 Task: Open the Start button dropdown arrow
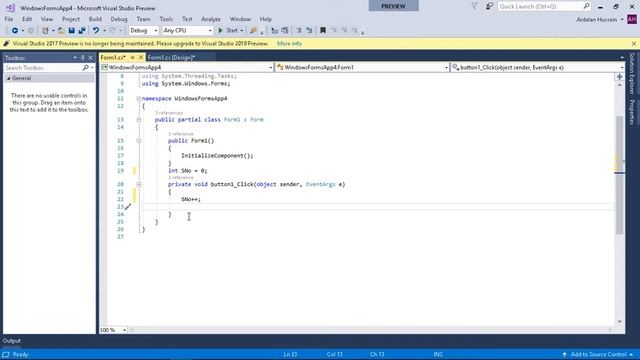(x=242, y=31)
